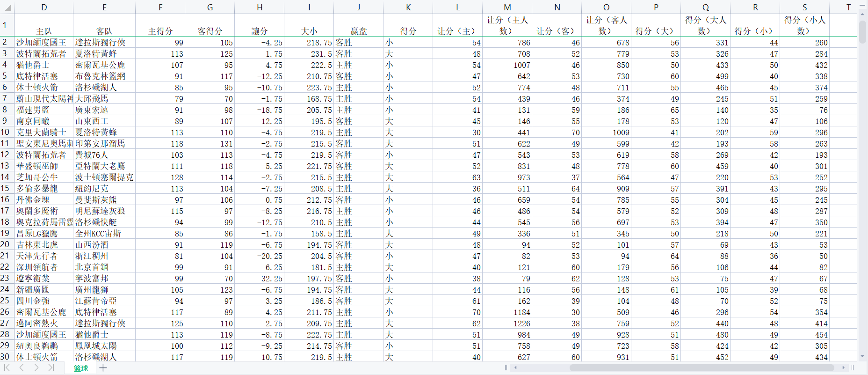Switch to the 篮球 sheet tab

[80, 368]
